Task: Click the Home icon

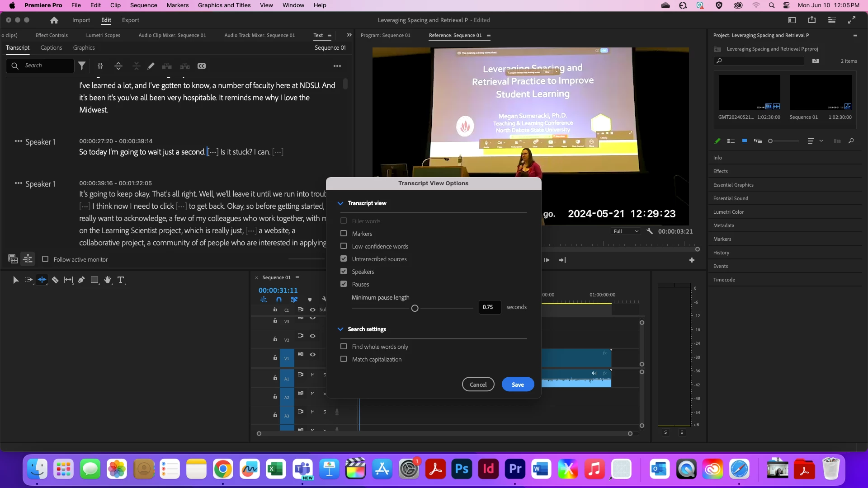Action: pyautogui.click(x=54, y=20)
